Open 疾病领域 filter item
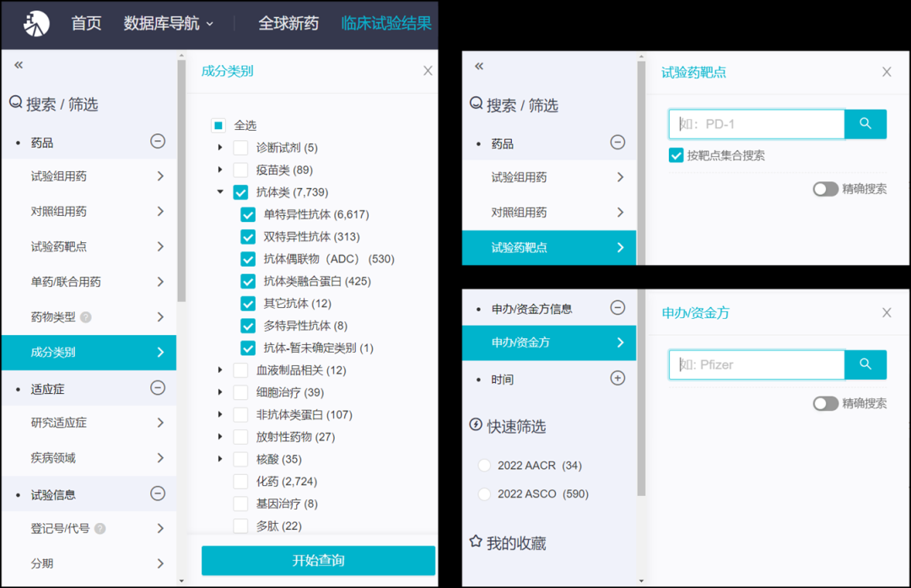 coord(89,458)
